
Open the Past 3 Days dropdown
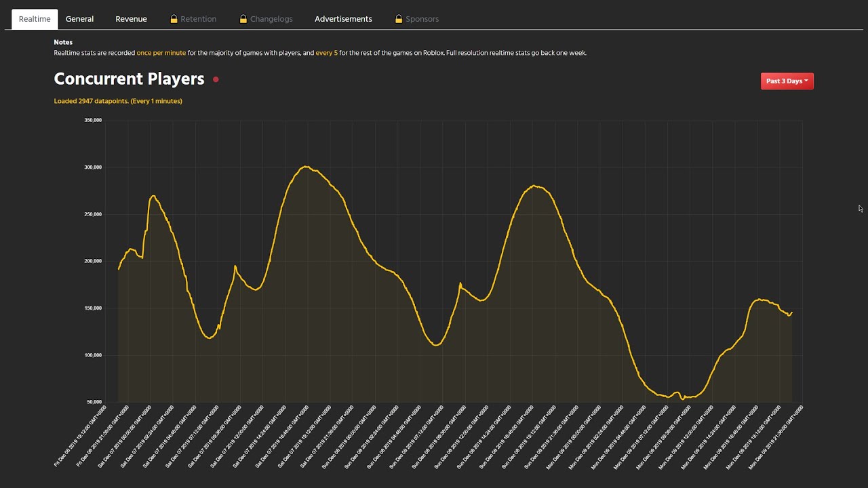[x=787, y=81]
